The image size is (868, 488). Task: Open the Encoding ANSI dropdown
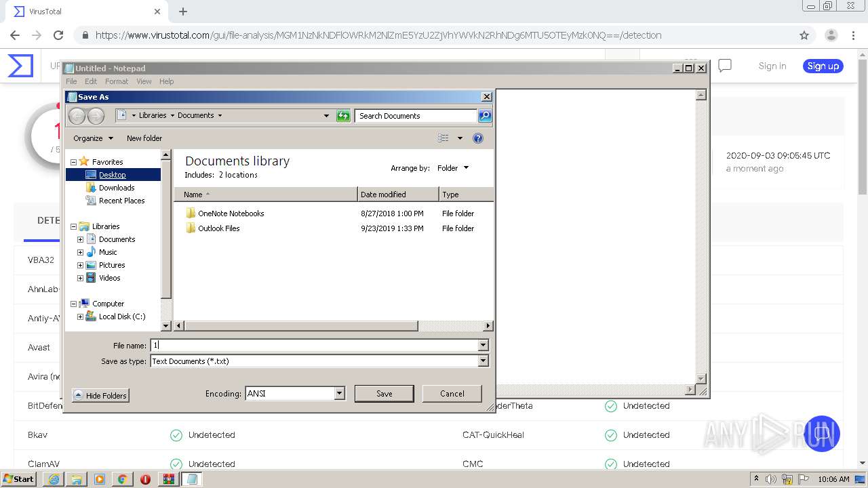pos(340,393)
